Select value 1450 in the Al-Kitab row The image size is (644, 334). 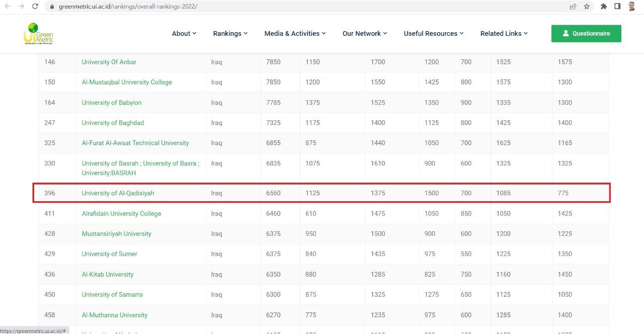(x=565, y=274)
